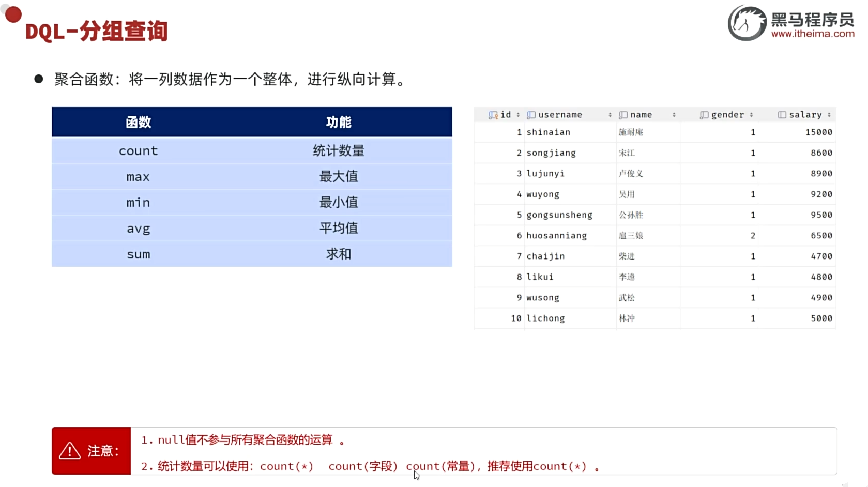Click the gender column icon

pyautogui.click(x=704, y=115)
